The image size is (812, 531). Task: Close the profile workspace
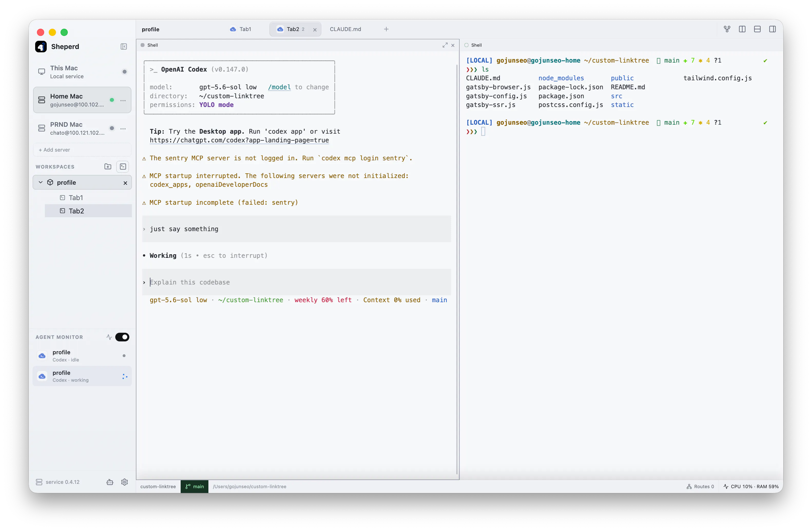click(125, 183)
